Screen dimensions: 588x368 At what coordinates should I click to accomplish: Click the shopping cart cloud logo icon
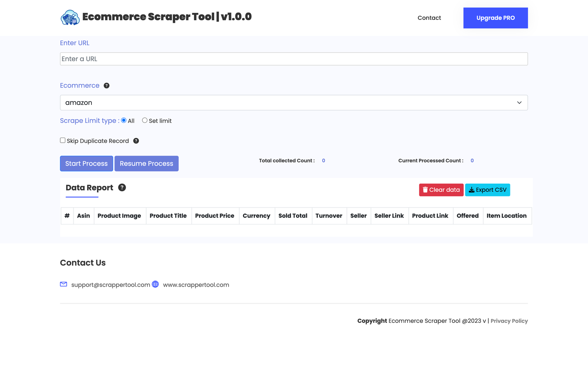70,17
